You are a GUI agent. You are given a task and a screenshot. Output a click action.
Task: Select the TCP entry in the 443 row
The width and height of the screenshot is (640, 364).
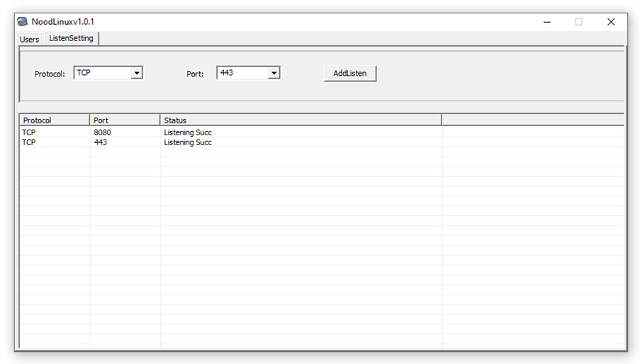coord(29,142)
